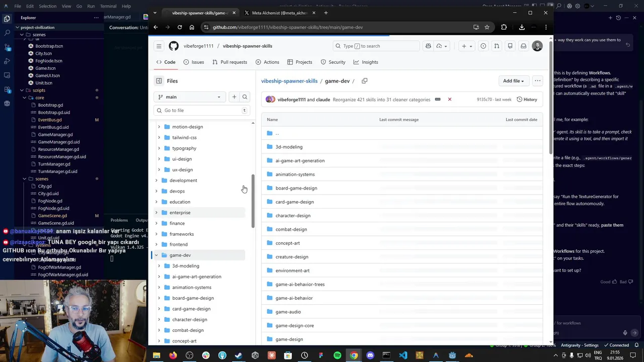Expand the enterprise folder in tree
The height and width of the screenshot is (362, 644).
(x=156, y=213)
